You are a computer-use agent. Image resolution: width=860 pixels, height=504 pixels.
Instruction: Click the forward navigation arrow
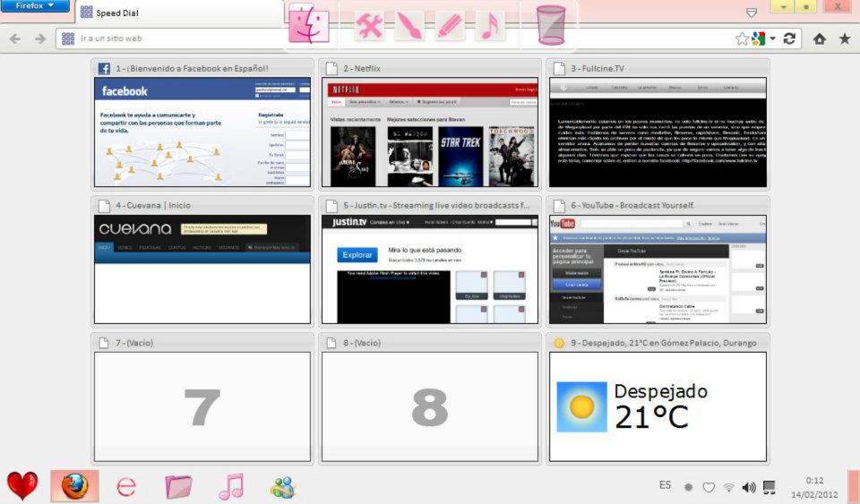[x=40, y=38]
